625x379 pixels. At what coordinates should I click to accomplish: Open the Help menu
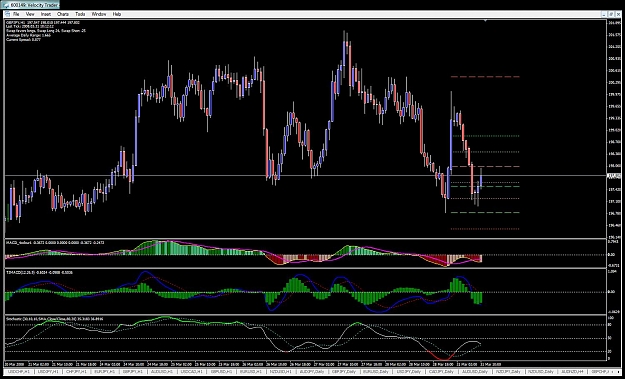pyautogui.click(x=116, y=14)
